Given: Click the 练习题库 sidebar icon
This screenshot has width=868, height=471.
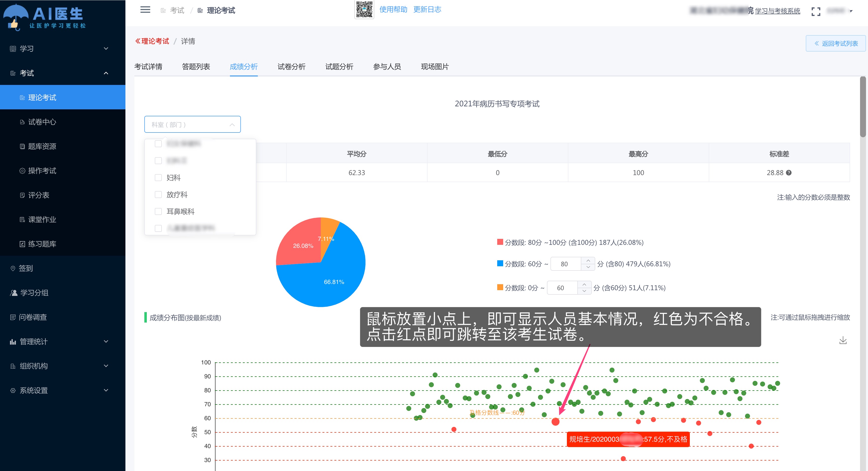Looking at the screenshot, I should pyautogui.click(x=22, y=244).
